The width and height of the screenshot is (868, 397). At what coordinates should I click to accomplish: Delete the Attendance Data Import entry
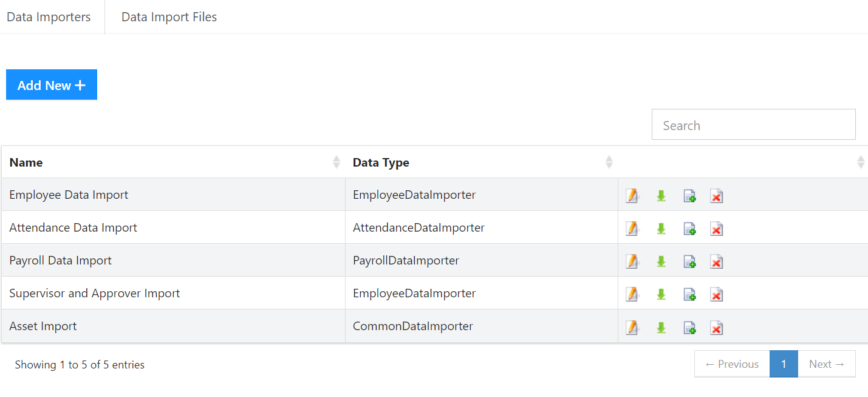[716, 228]
